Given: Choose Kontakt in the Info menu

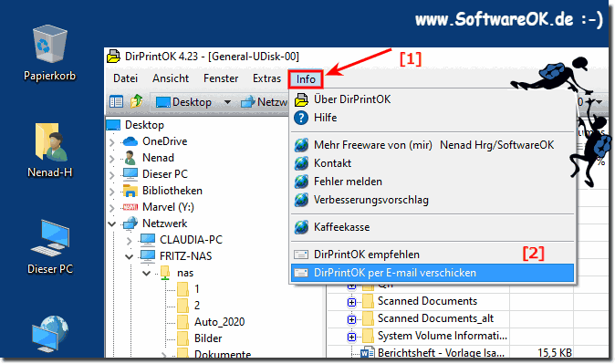Looking at the screenshot, I should point(433,163).
